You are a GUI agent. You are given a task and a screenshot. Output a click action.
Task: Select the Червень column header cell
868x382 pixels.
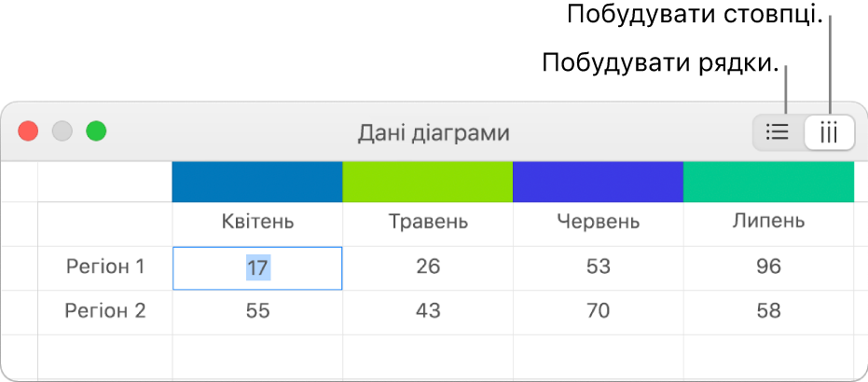pos(599,224)
